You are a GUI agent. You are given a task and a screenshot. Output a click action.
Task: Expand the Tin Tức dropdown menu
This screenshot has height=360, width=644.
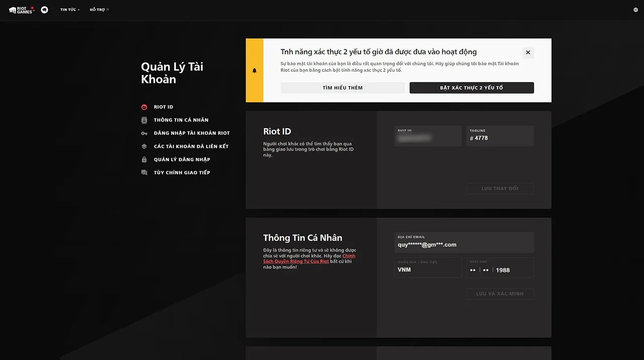tap(69, 10)
